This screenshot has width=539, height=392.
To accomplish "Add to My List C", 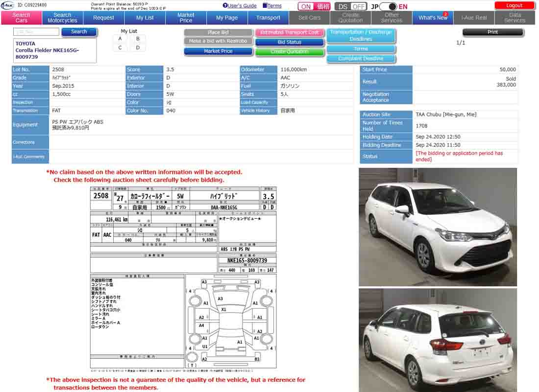I will (x=120, y=47).
